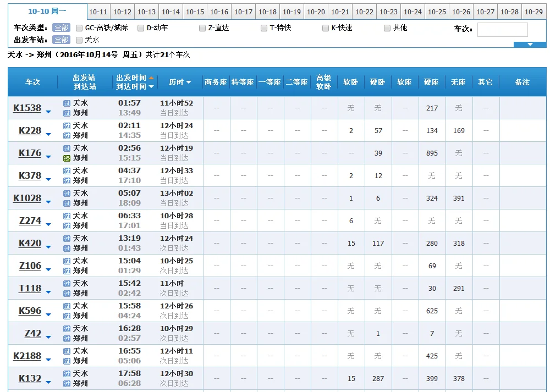Collapse the filter panel with the blue arrow tab

529,45
